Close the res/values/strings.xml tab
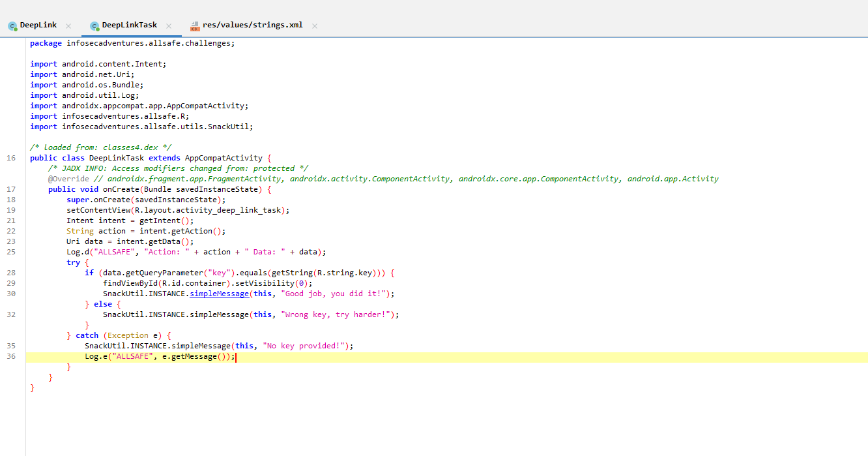The image size is (868, 456). (x=315, y=26)
